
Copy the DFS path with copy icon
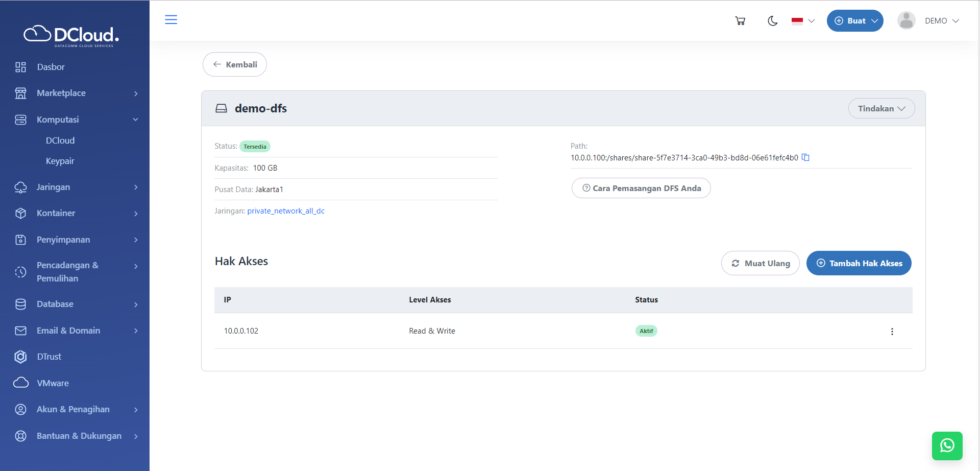click(805, 157)
